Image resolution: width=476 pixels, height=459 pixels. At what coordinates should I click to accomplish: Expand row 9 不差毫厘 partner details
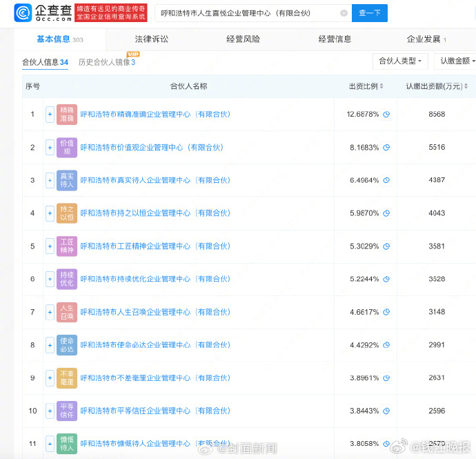50,378
